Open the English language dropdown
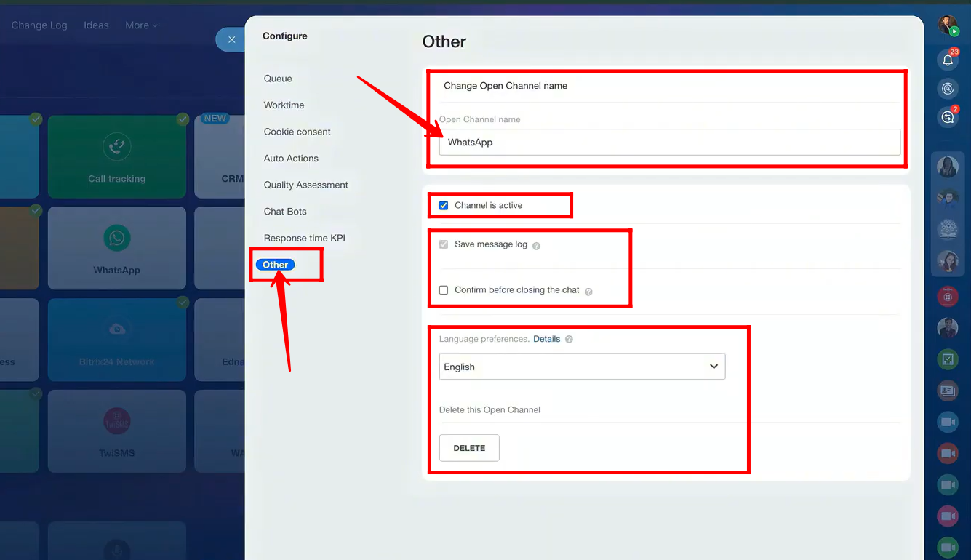Viewport: 971px width, 560px height. tap(582, 367)
